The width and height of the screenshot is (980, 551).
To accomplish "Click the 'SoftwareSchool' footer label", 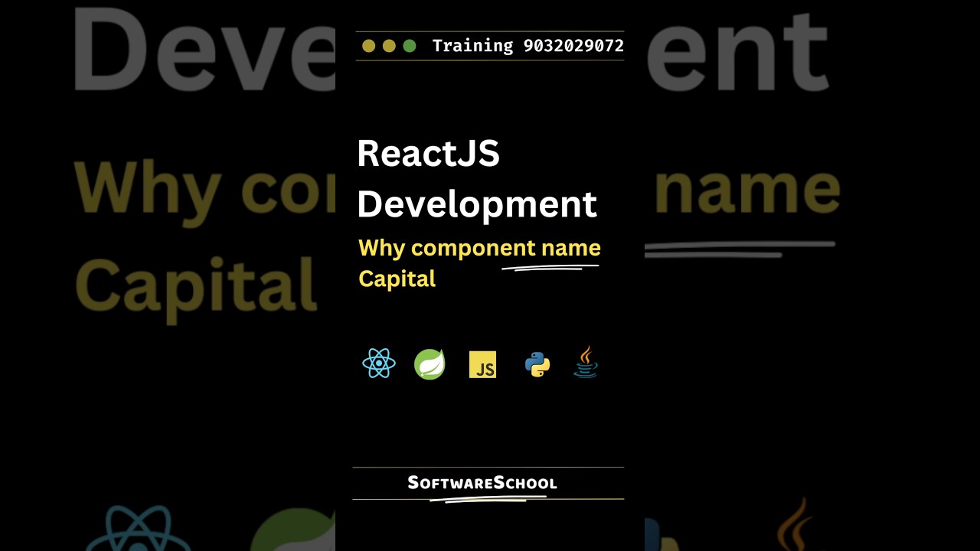I will pyautogui.click(x=482, y=483).
